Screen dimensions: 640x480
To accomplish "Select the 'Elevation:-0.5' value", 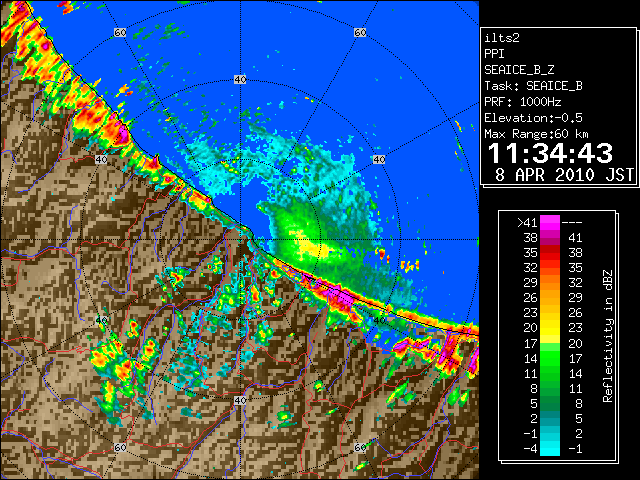I will tap(533, 118).
